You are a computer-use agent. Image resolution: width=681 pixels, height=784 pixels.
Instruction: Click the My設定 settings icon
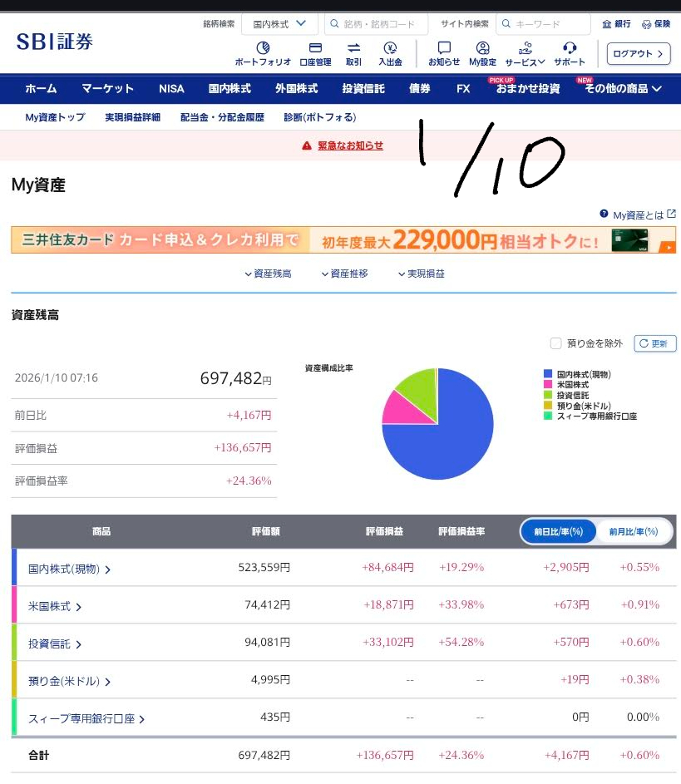pos(482,49)
